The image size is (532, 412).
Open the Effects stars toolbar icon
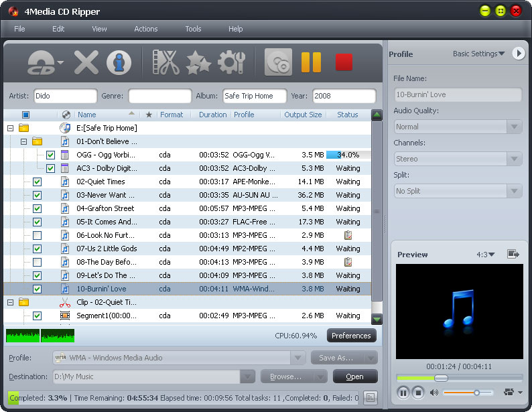(x=198, y=62)
